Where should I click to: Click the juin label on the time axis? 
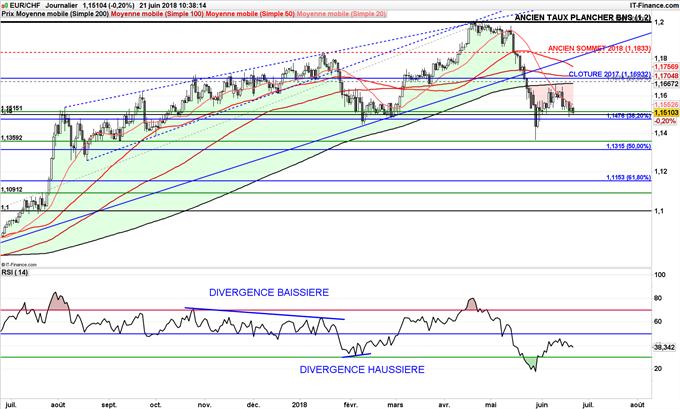click(x=541, y=405)
